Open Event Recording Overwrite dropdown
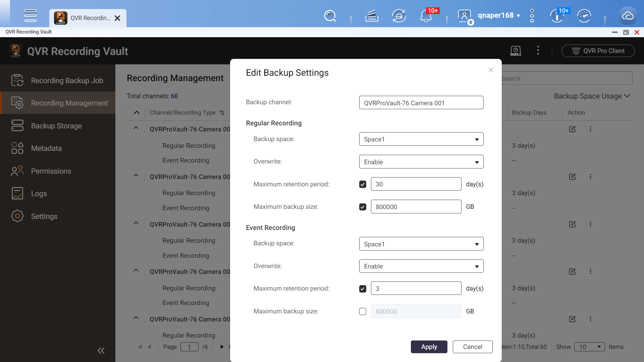 tap(421, 266)
